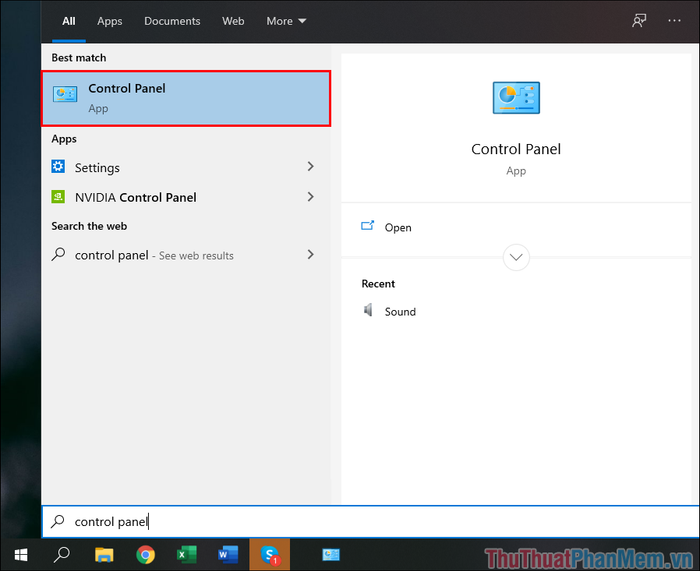Click in the search text field
700x571 pixels.
371,521
